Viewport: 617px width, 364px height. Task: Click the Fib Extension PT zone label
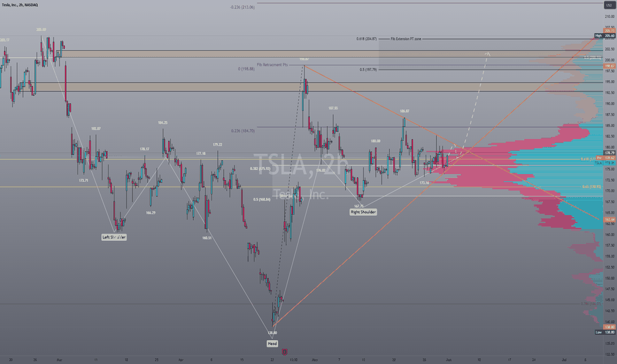[406, 39]
